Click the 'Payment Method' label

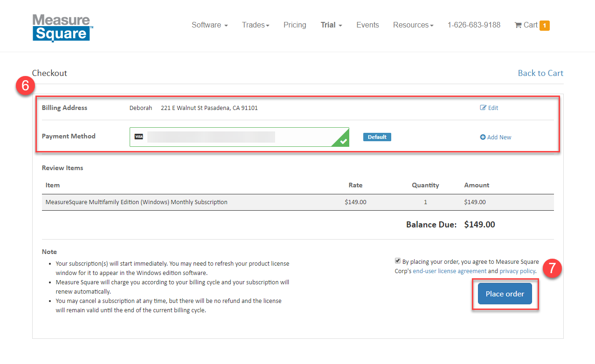click(x=69, y=136)
